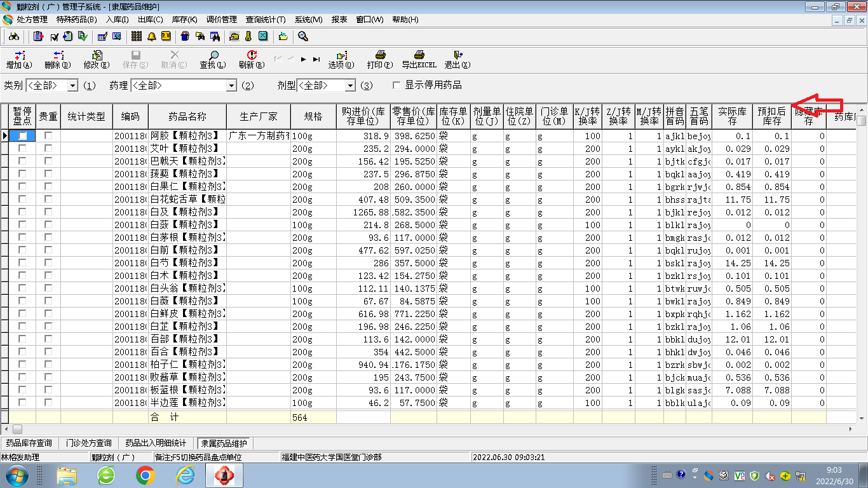Click the binoculars icon in the top toolbar
Image resolution: width=868 pixels, height=488 pixels.
(x=13, y=36)
